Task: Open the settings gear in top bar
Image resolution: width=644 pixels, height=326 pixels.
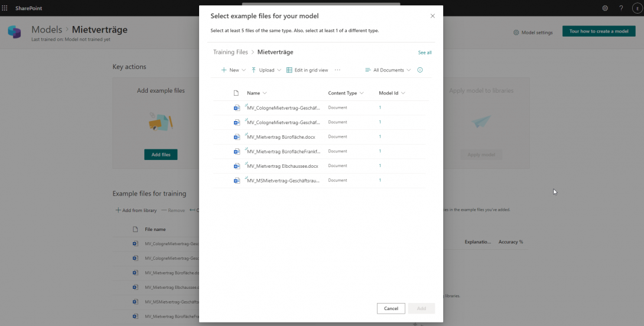Action: click(605, 8)
